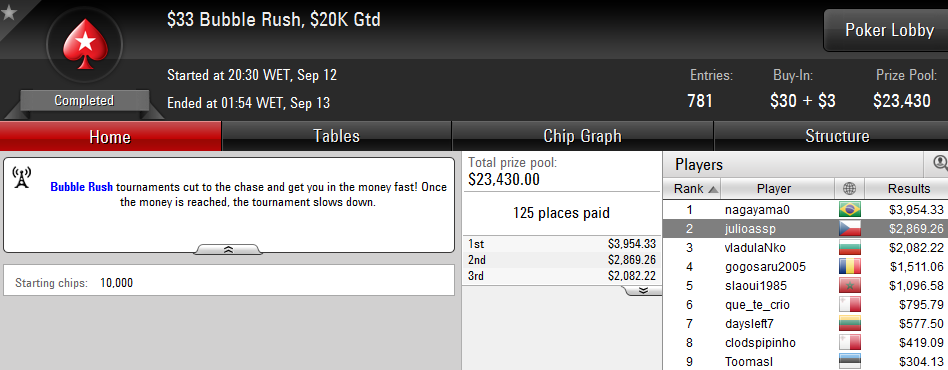Click the PokerStars red spade logo
948x370 pixels.
(x=85, y=44)
